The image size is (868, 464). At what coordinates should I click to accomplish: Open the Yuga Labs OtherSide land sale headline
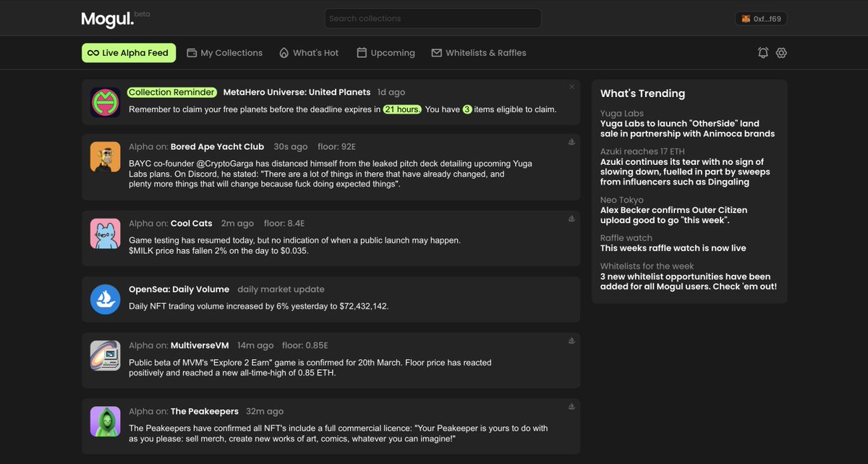(687, 129)
